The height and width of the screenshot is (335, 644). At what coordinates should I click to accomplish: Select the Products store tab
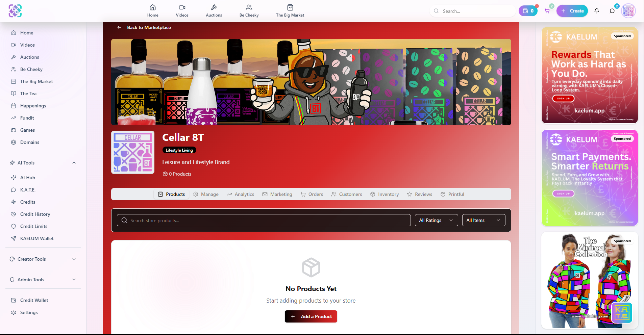tap(172, 194)
